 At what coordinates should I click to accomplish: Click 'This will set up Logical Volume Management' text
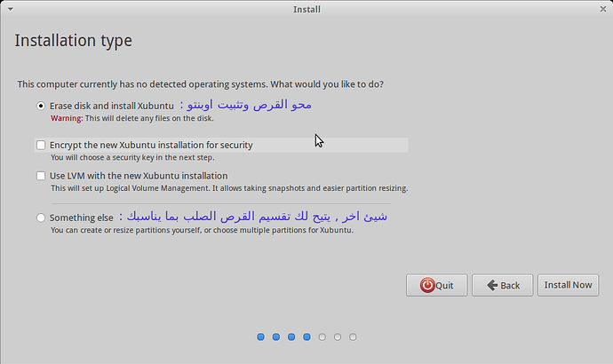(x=229, y=188)
